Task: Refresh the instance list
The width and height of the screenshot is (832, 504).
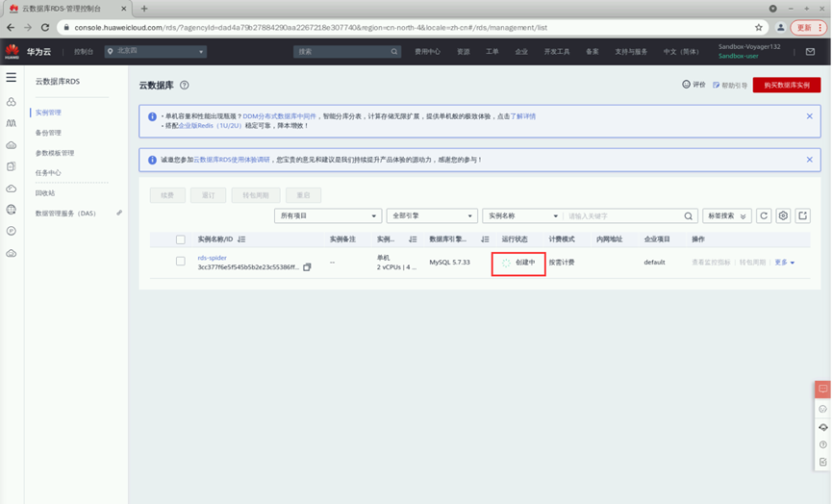Action: coord(764,215)
